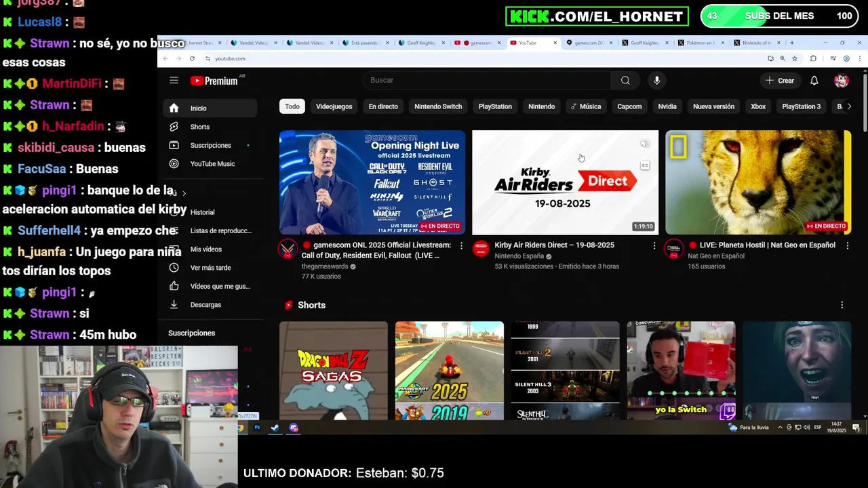Open Descargas in the sidebar

[x=210, y=305]
